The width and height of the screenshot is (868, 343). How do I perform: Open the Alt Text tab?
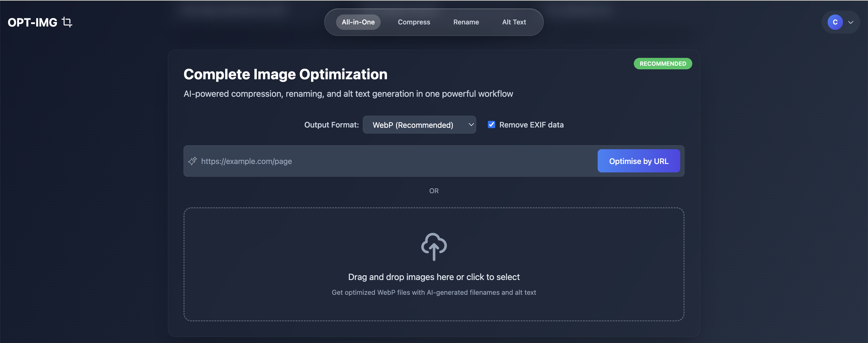514,22
